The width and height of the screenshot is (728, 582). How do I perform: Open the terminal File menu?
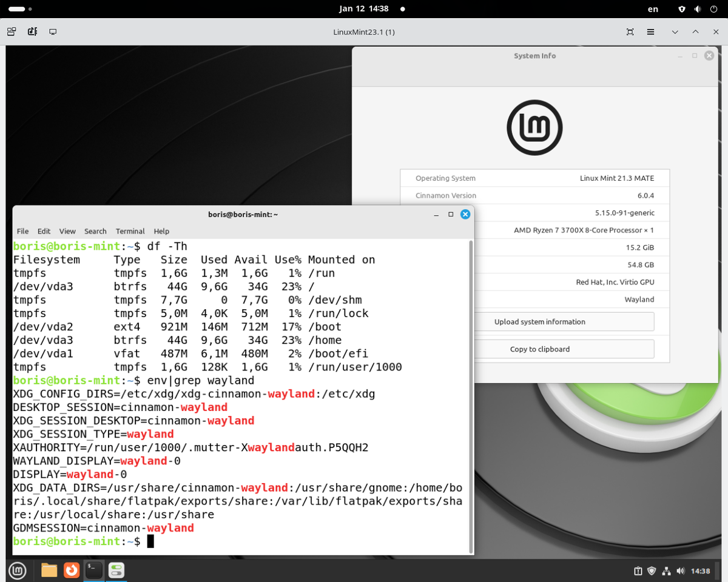pyautogui.click(x=22, y=231)
